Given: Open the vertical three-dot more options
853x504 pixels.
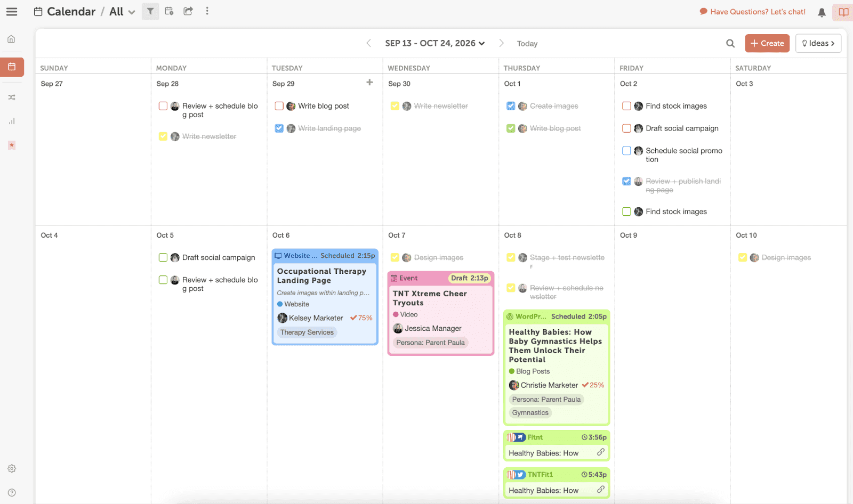Looking at the screenshot, I should pos(207,11).
